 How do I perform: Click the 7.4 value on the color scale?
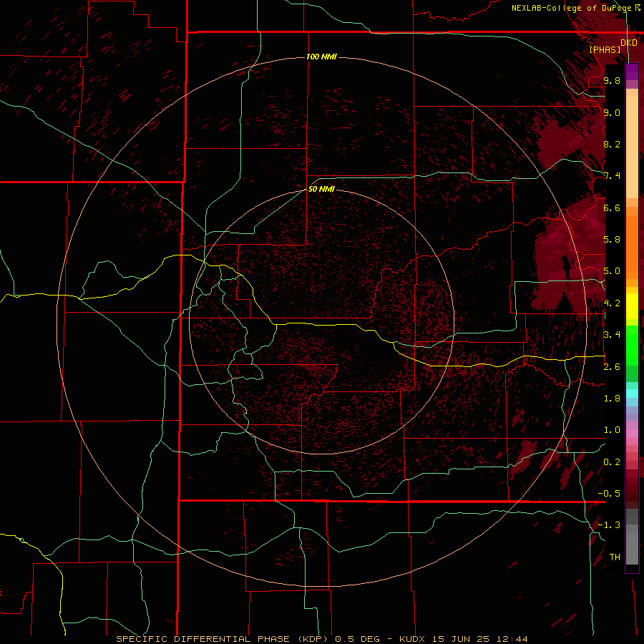coord(612,176)
